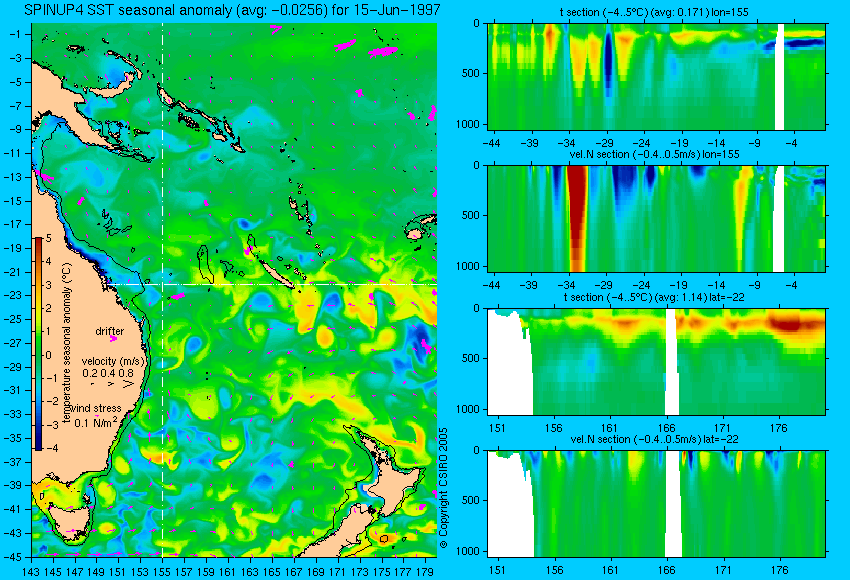Image resolution: width=850 pixels, height=580 pixels.
Task: Click the temperature anomaly color bar legend
Action: (x=39, y=344)
